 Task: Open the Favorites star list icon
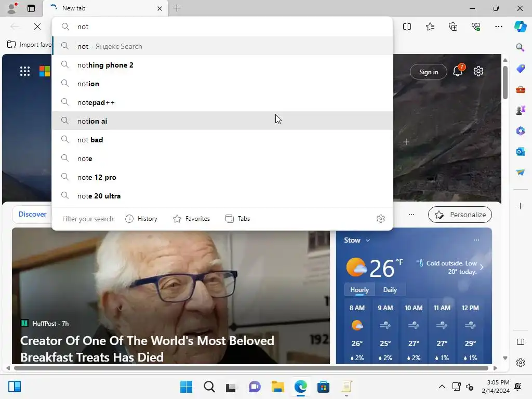430,26
